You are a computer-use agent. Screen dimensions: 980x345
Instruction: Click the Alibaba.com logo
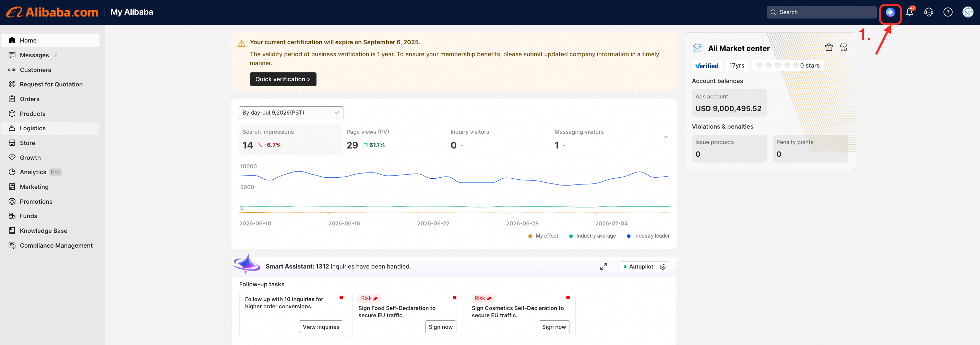click(52, 12)
